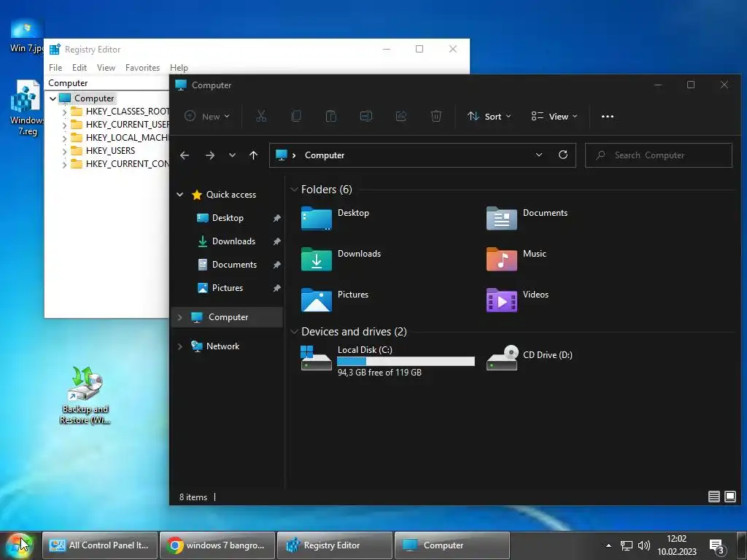
Task: Switch to details view layout icon
Action: coord(713,497)
